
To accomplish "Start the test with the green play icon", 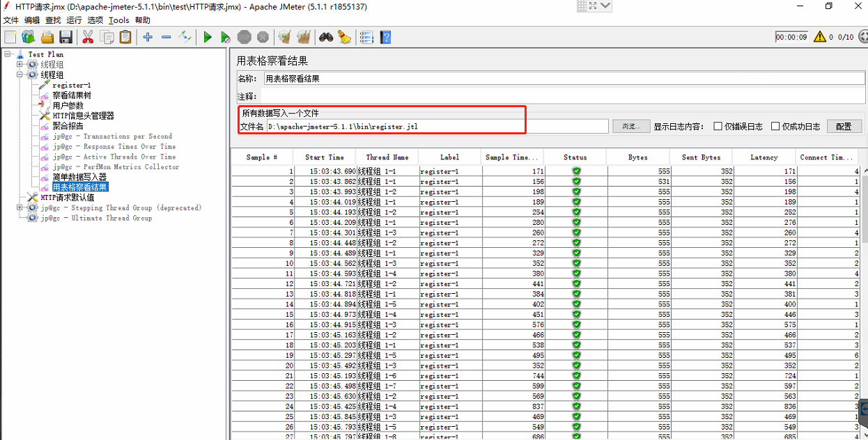I will 208,38.
